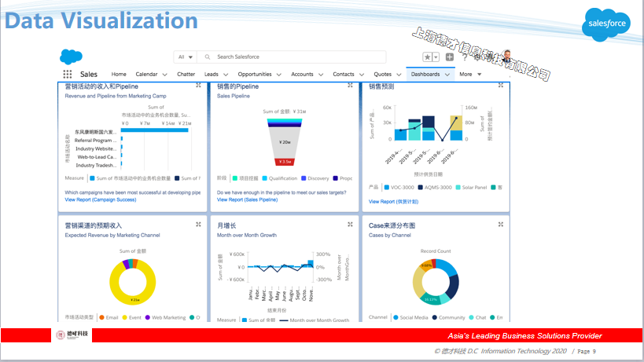This screenshot has width=644, height=362.
Task: Click the VOC-3000 legend color swatch
Action: pos(387,188)
